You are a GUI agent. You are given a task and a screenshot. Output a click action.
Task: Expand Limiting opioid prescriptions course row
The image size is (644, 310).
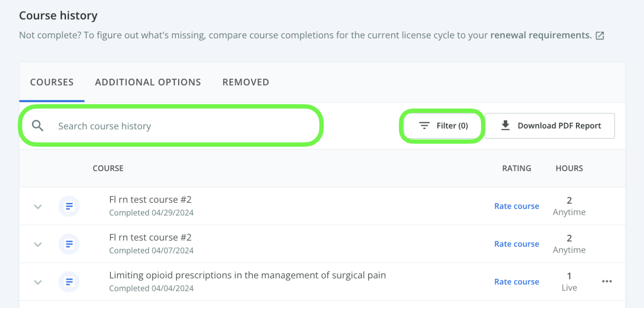click(x=38, y=282)
